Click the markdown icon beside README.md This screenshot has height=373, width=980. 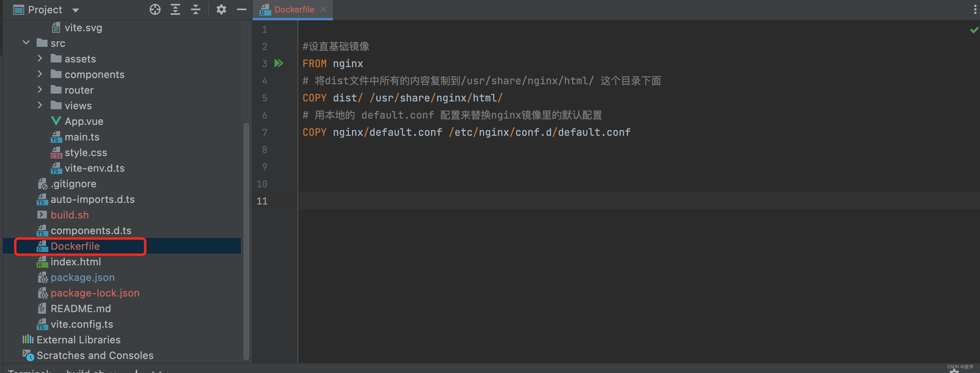(42, 308)
